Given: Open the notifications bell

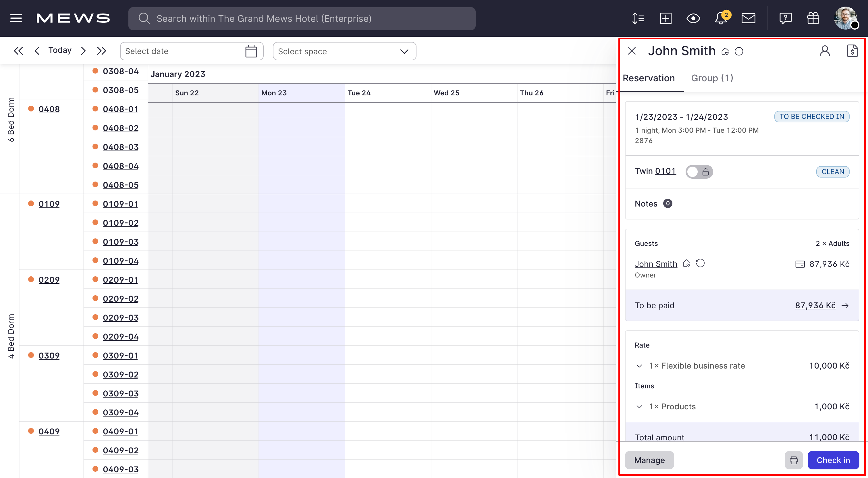Looking at the screenshot, I should [720, 19].
